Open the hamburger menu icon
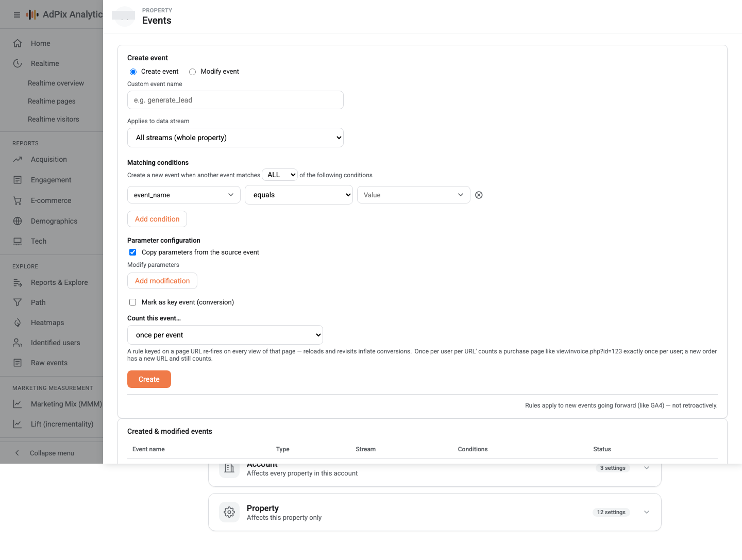The height and width of the screenshot is (560, 742). [x=17, y=15]
